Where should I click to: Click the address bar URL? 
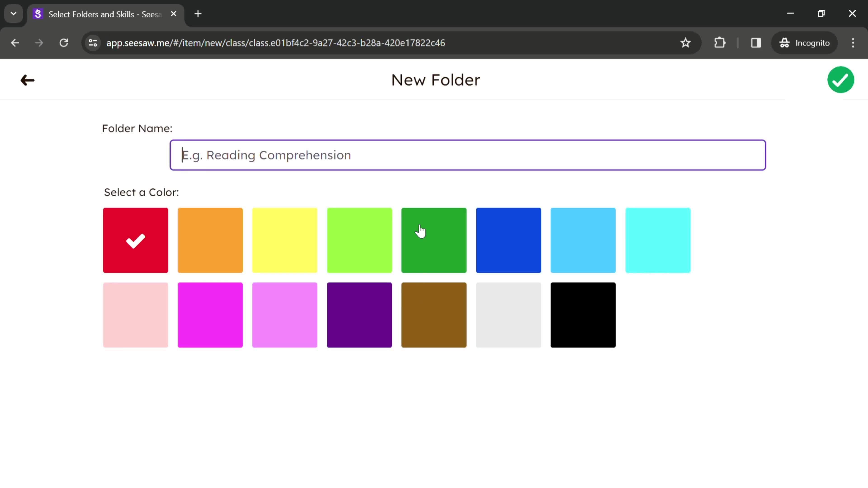tap(276, 43)
